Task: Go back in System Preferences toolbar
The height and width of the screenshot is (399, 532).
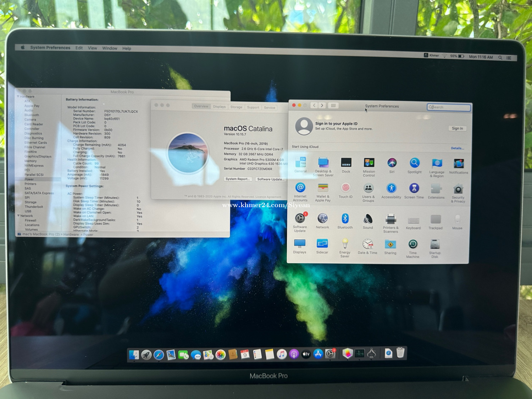Action: click(314, 105)
